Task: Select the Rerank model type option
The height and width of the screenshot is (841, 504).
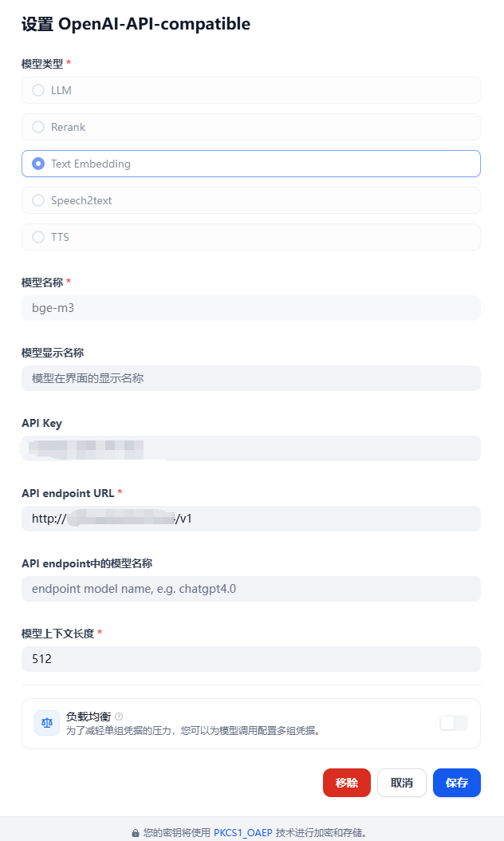Action: 251,127
